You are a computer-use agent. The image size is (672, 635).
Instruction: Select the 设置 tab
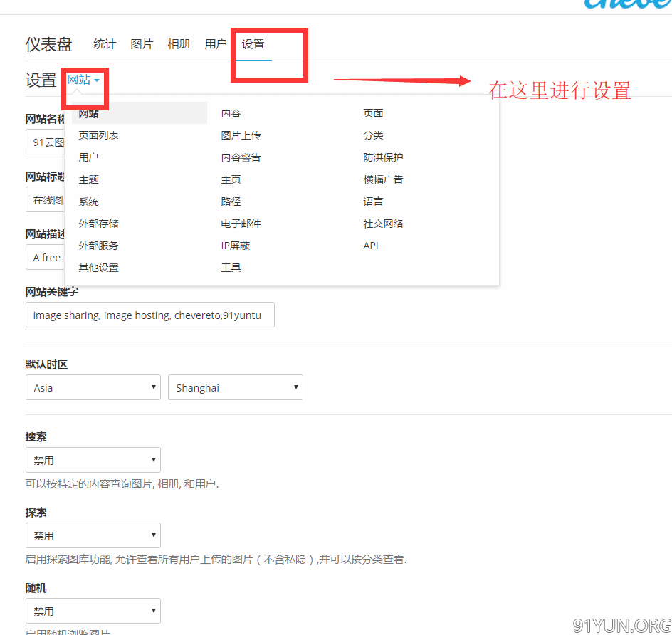click(x=253, y=44)
